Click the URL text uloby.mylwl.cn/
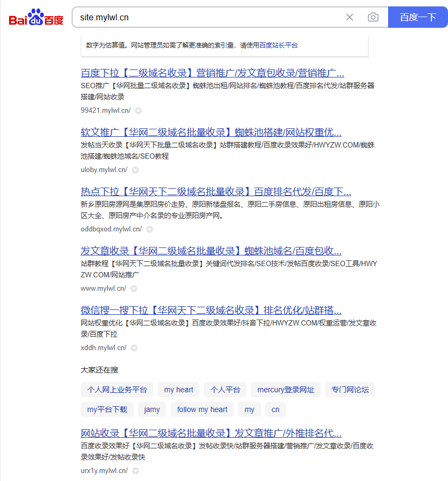 click(104, 170)
